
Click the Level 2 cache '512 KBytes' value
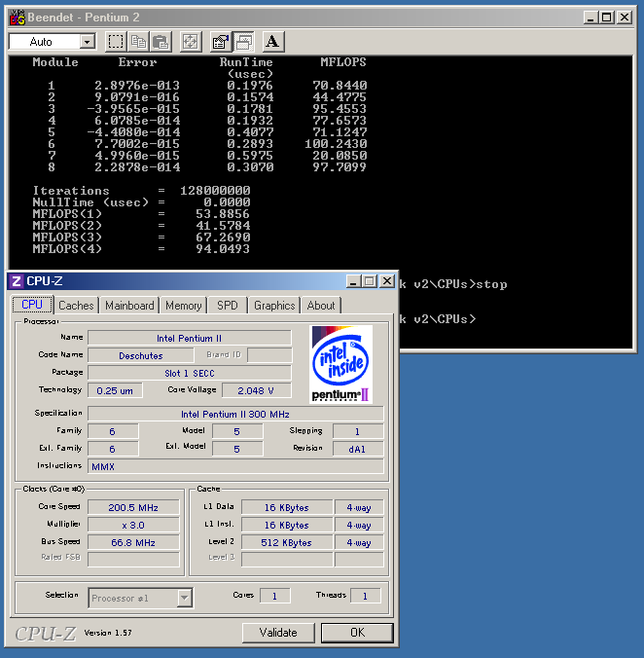click(x=287, y=542)
